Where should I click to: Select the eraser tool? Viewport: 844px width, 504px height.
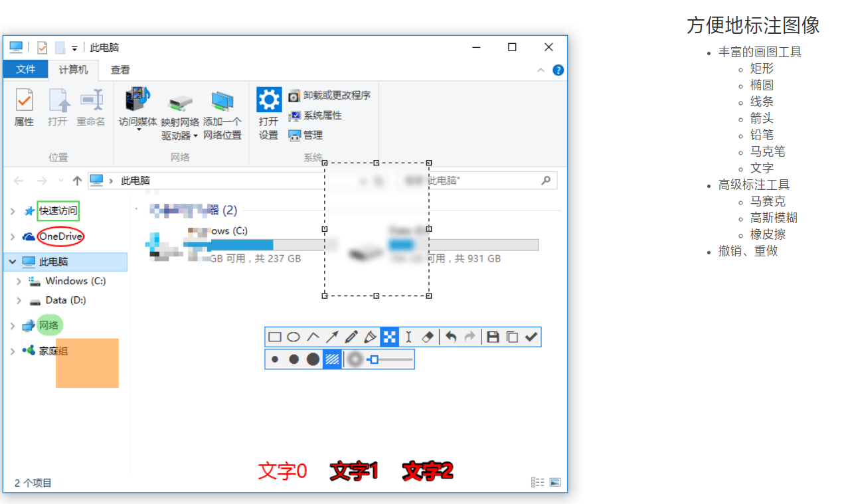point(428,337)
